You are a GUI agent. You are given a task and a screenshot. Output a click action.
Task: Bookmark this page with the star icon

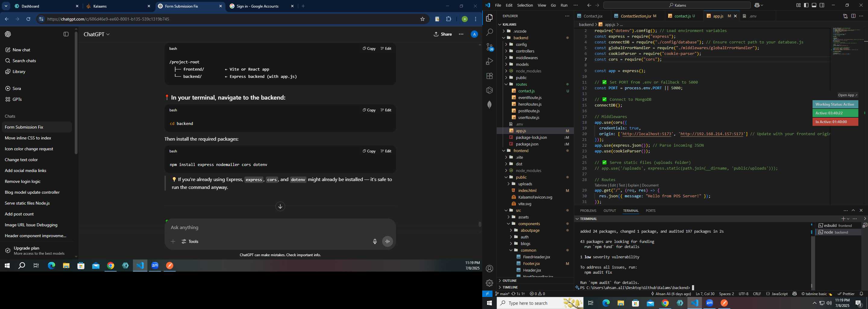[422, 19]
